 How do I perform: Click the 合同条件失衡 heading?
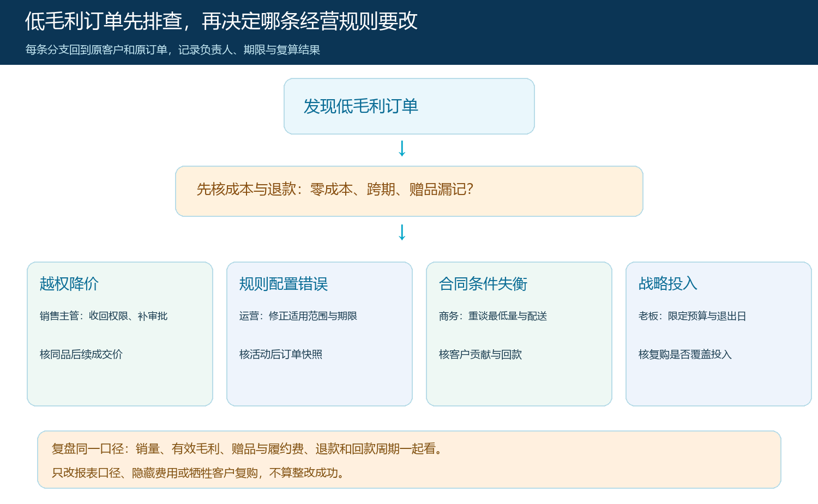(483, 284)
